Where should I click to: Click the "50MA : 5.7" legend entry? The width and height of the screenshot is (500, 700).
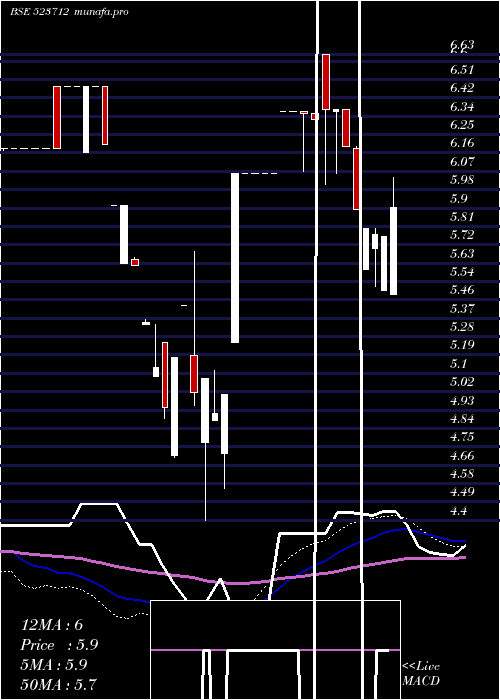click(x=58, y=684)
